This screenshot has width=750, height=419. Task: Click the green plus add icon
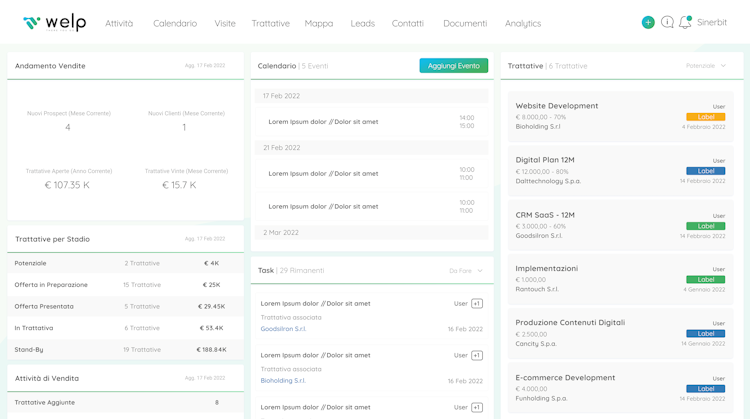click(648, 22)
